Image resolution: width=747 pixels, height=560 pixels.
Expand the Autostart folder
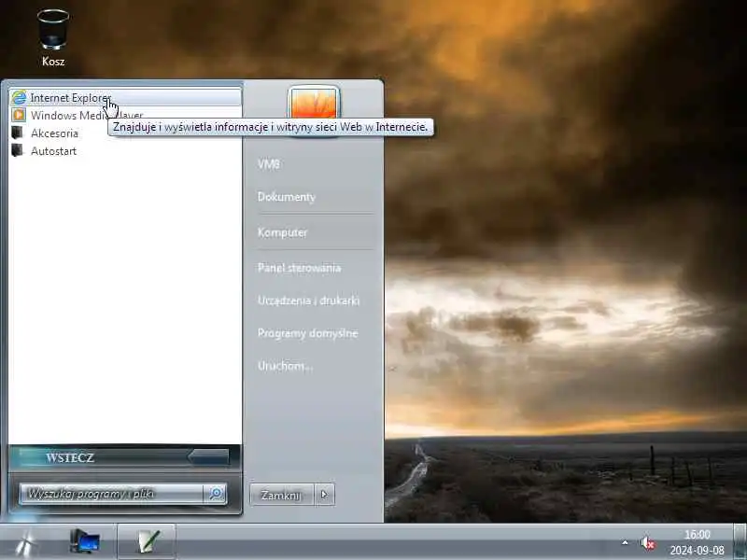coord(125,150)
